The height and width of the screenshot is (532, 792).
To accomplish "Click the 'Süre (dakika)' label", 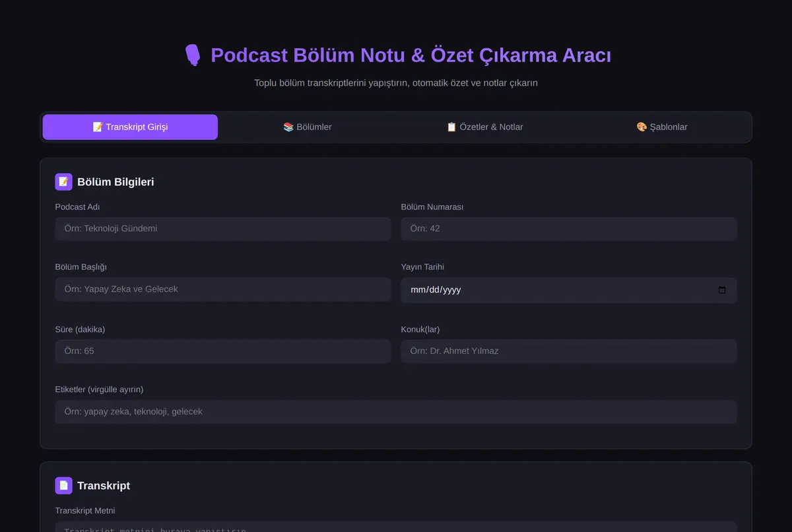I will tap(80, 329).
